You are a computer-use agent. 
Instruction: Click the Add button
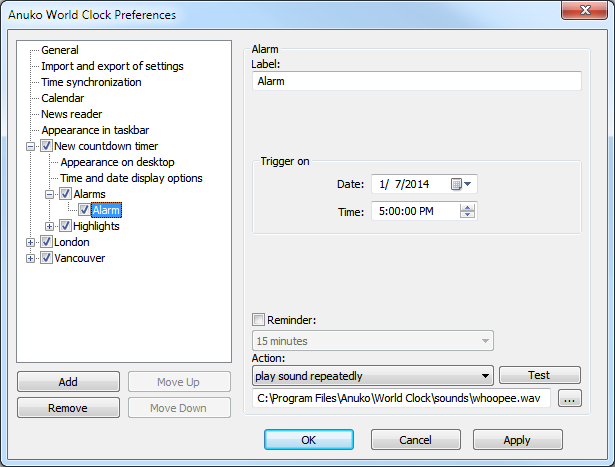[x=68, y=382]
